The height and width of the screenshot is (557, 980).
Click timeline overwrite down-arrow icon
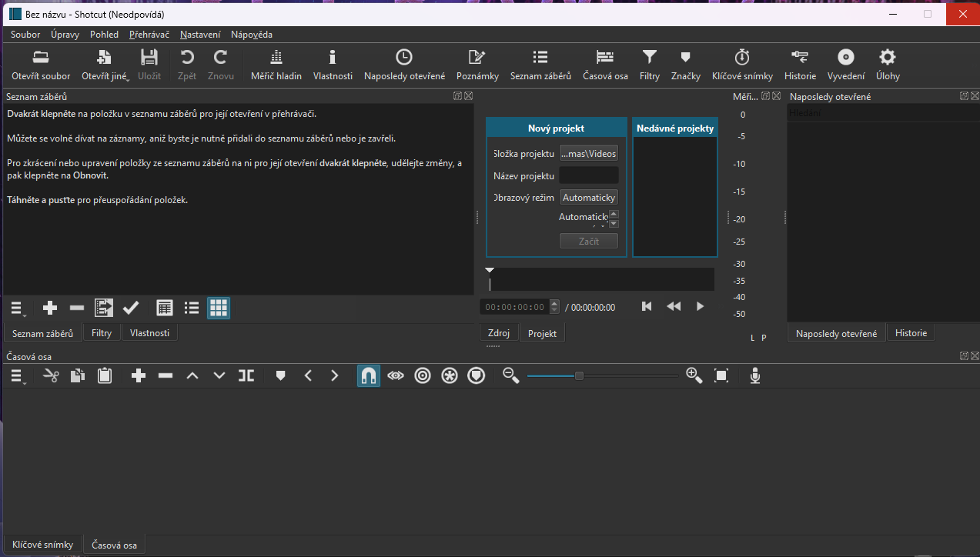pyautogui.click(x=219, y=375)
